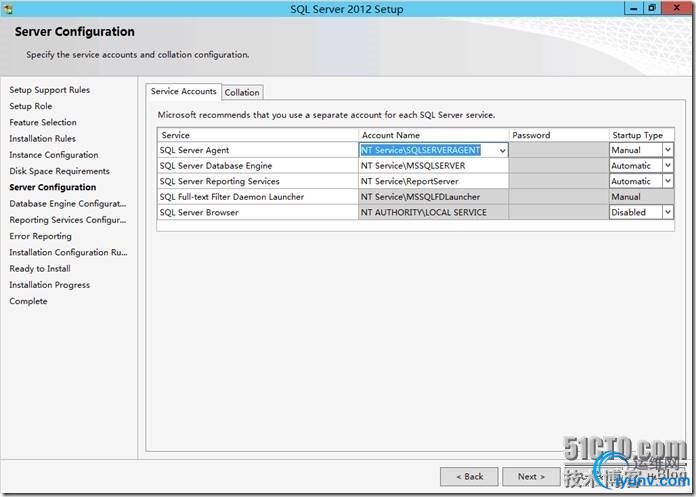The width and height of the screenshot is (696, 497).
Task: Click the Startup Type column header
Action: pyautogui.click(x=642, y=135)
